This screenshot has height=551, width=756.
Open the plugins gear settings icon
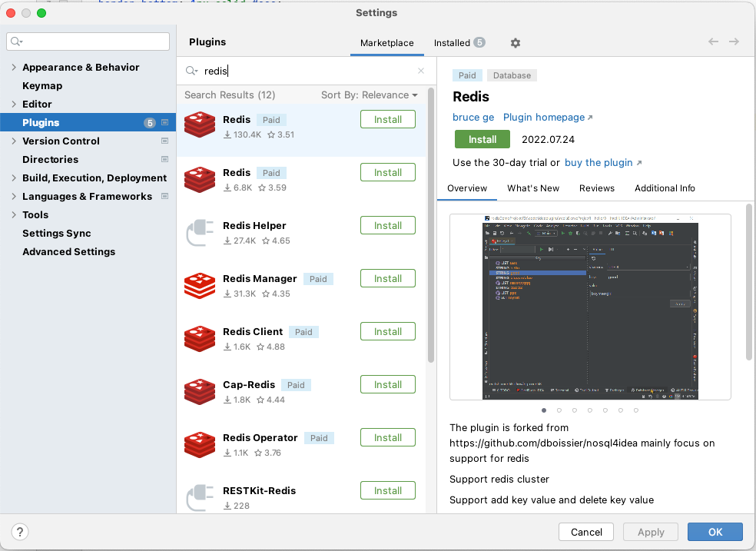click(x=516, y=43)
